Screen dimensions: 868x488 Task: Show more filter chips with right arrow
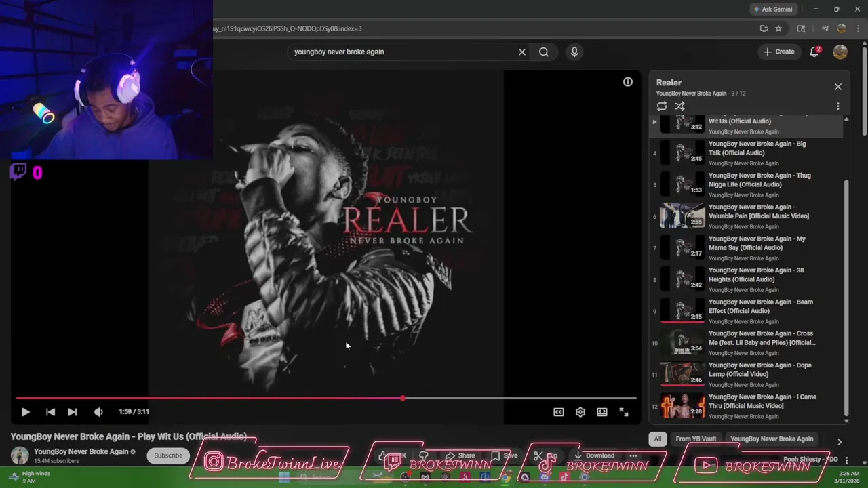point(840,441)
